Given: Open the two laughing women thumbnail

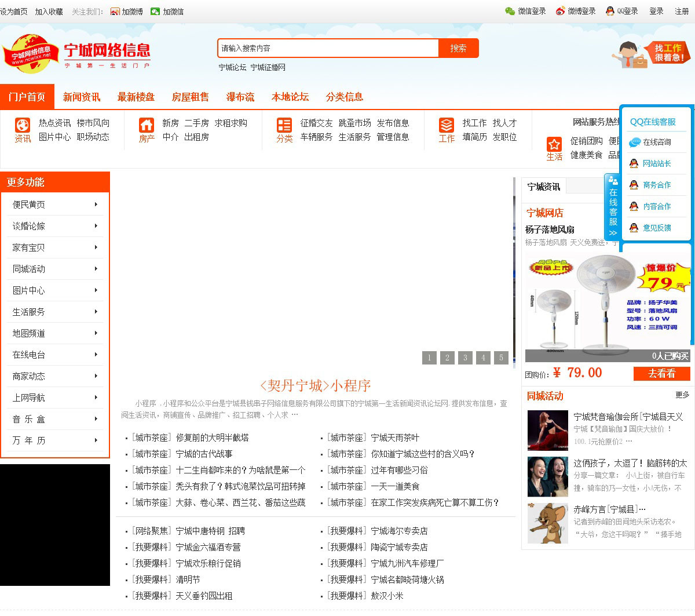Looking at the screenshot, I should tap(548, 476).
